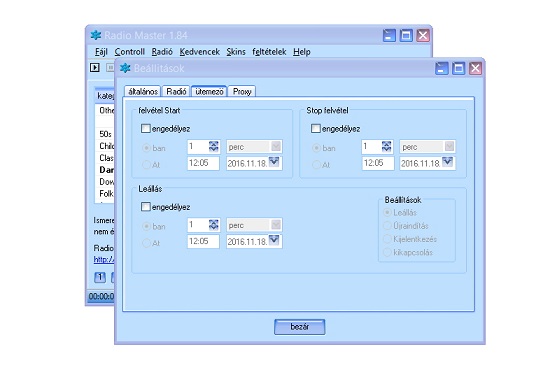The image size is (550, 384).
Task: Click the Stop felvétel minutes spinner arrows
Action: tap(387, 146)
